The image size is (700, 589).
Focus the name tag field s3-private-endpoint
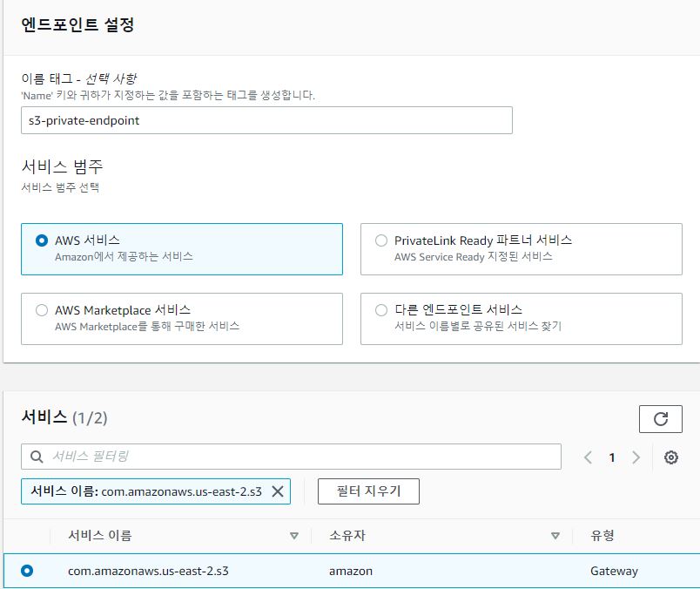(266, 120)
